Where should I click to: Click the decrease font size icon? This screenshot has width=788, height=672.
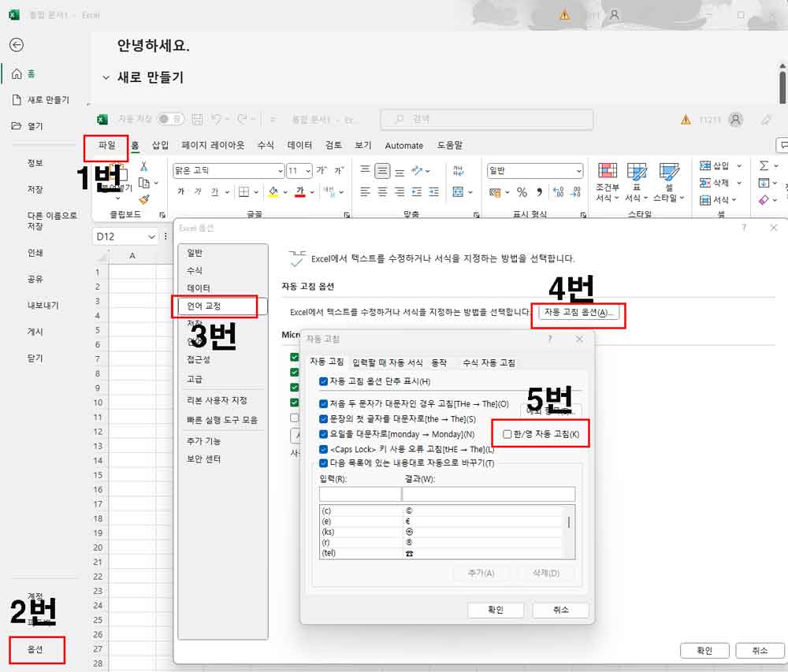pyautogui.click(x=339, y=170)
